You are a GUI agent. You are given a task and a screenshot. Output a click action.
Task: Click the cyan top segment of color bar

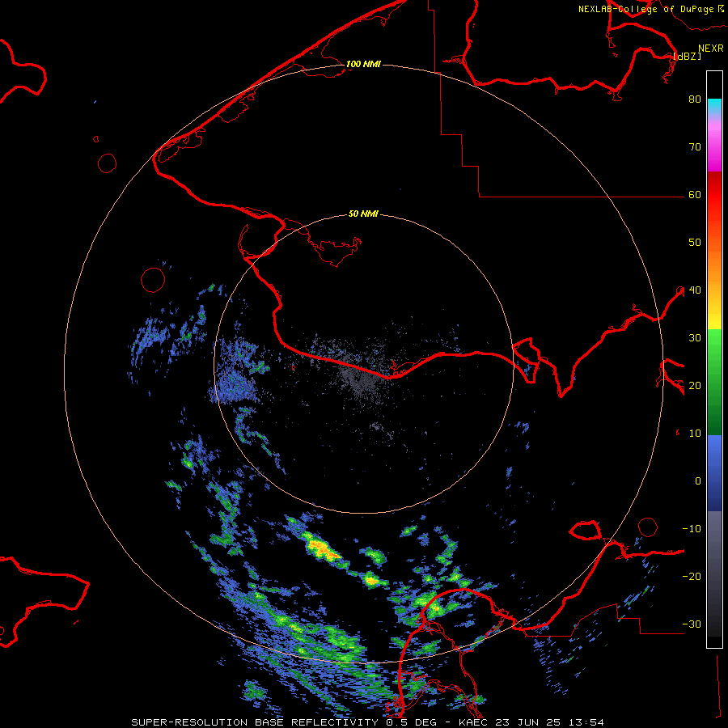(714, 107)
